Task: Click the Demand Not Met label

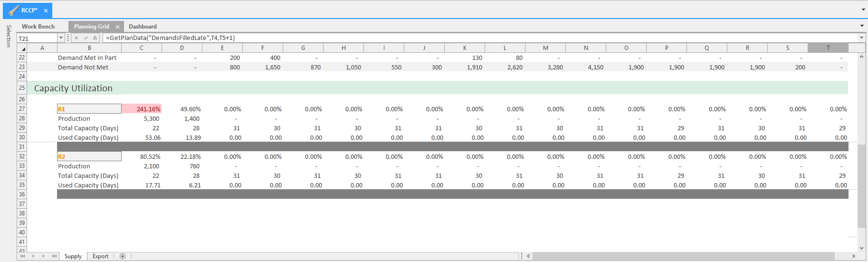Action: (83, 67)
